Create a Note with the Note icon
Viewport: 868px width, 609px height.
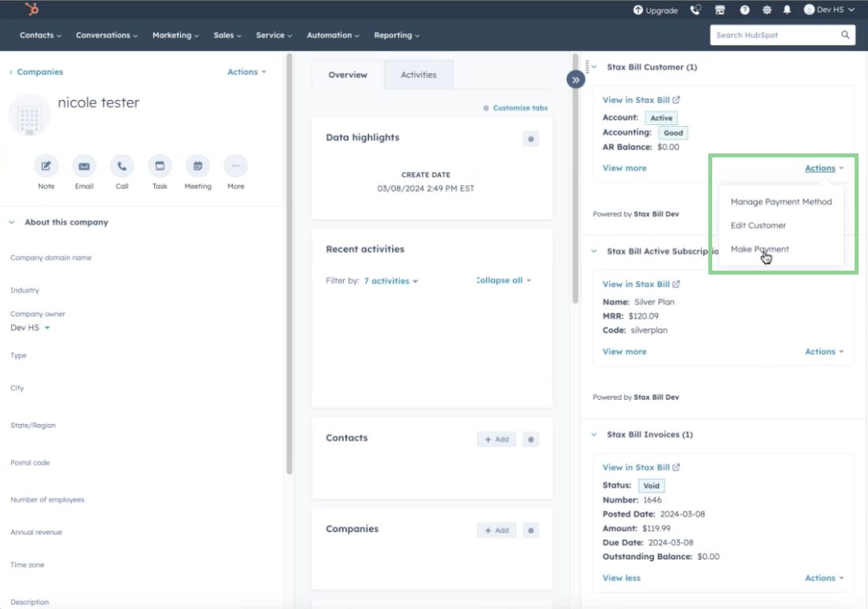pyautogui.click(x=46, y=166)
